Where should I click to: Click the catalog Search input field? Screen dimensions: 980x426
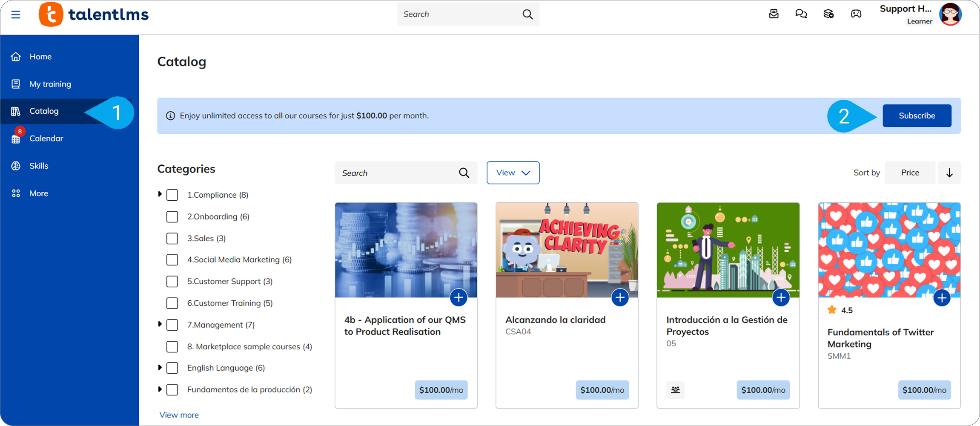coord(396,173)
